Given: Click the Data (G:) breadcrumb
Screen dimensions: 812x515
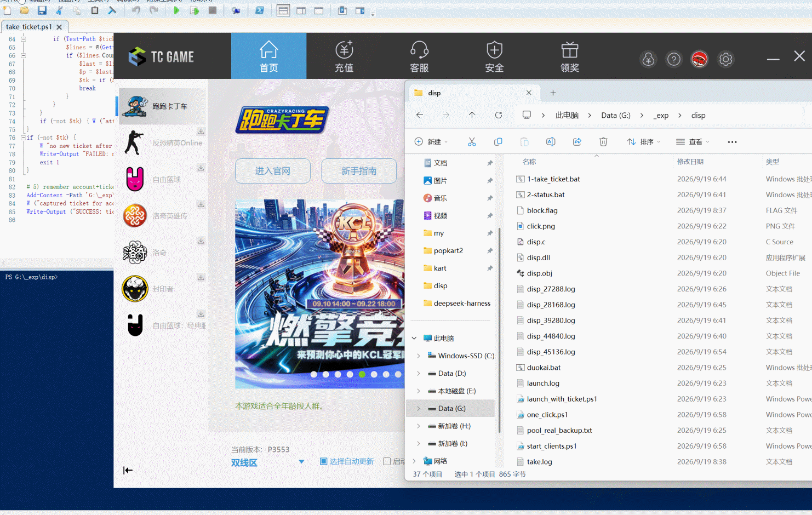Looking at the screenshot, I should [616, 116].
